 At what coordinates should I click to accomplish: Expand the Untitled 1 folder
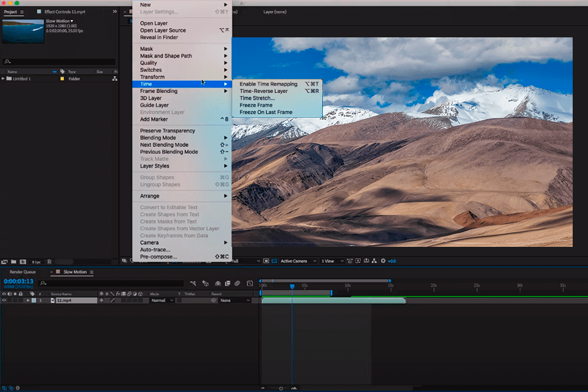coord(4,78)
